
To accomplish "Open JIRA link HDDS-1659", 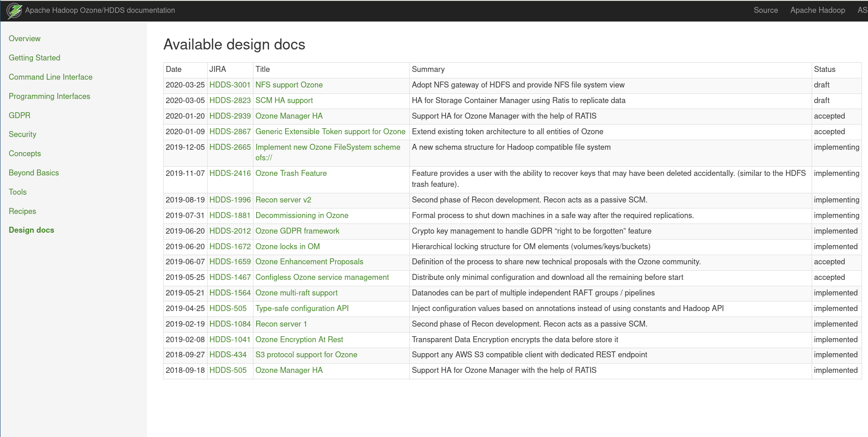I will [x=230, y=262].
